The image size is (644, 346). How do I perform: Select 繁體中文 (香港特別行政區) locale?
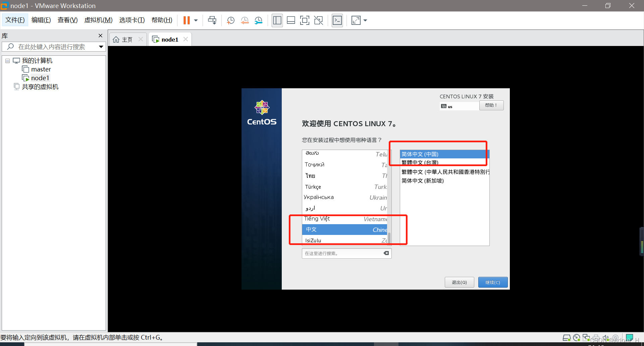445,172
